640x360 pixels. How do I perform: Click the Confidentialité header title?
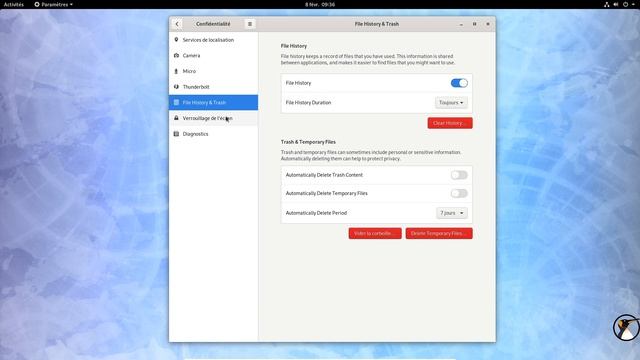(x=213, y=24)
